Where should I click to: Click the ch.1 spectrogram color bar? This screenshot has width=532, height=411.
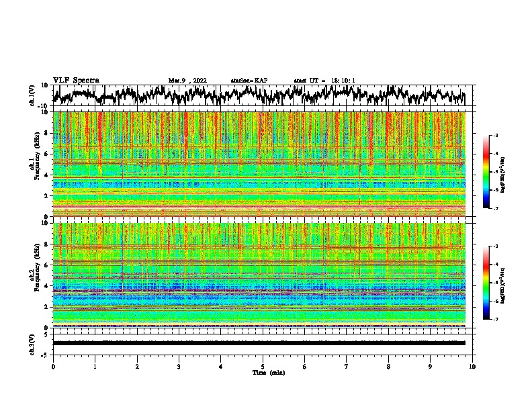click(486, 172)
